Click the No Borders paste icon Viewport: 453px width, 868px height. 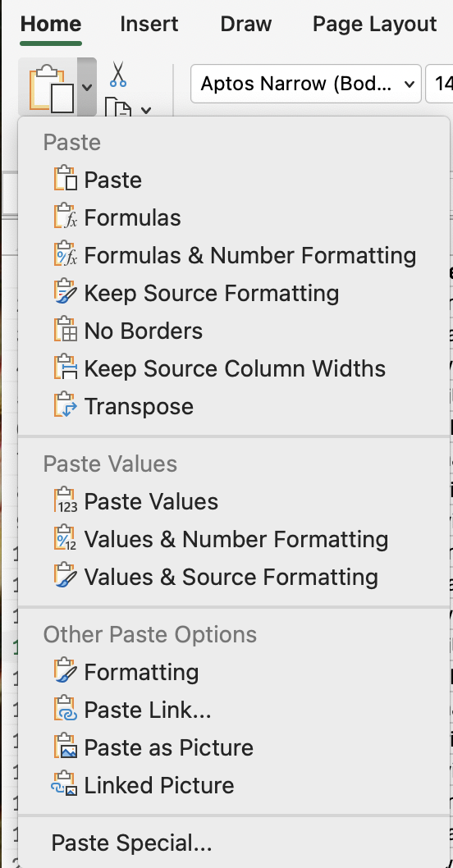click(65, 331)
